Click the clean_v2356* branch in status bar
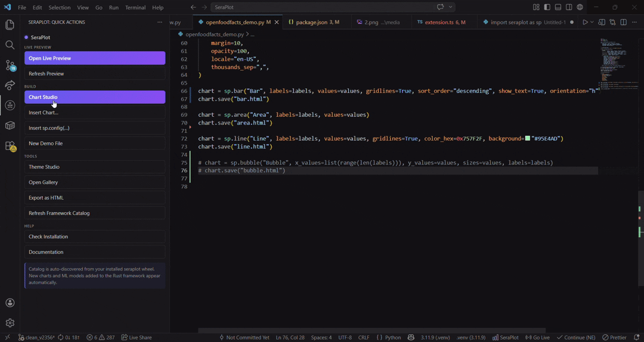Viewport: 644px width, 342px height. click(36, 337)
